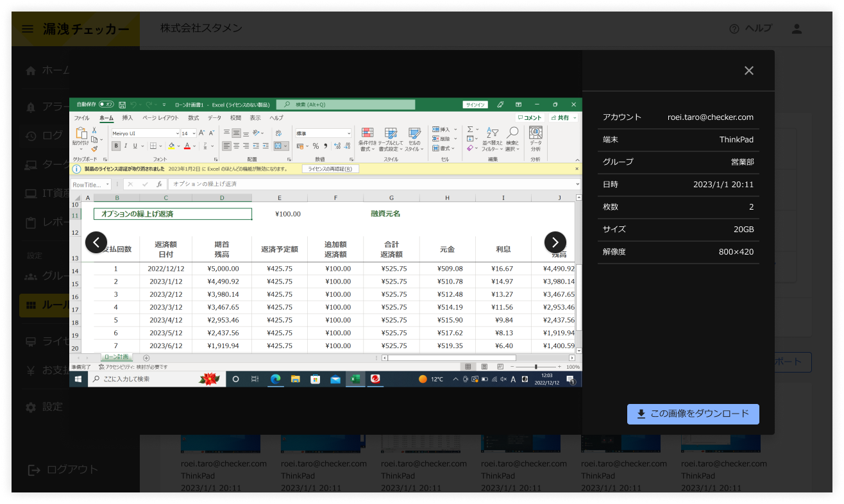This screenshot has width=844, height=504.
Task: Click the Merge and Center icon
Action: (278, 146)
